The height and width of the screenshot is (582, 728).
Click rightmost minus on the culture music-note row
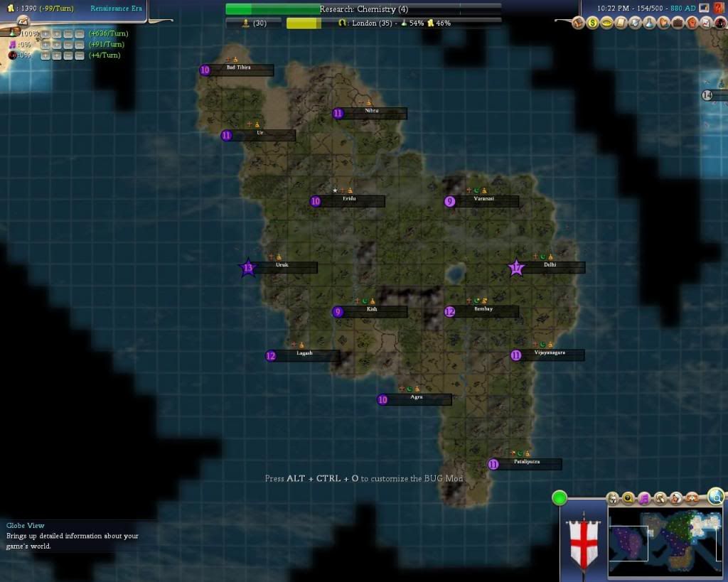80,45
